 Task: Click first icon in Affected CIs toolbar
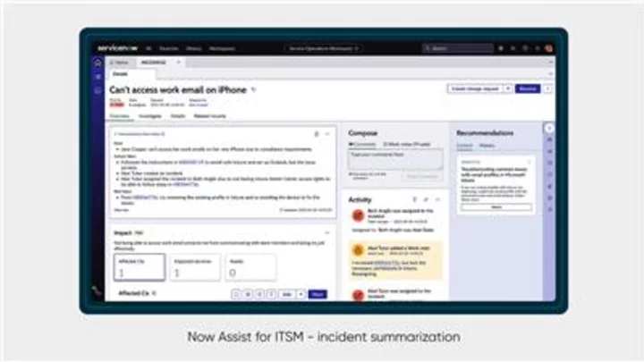point(236,294)
